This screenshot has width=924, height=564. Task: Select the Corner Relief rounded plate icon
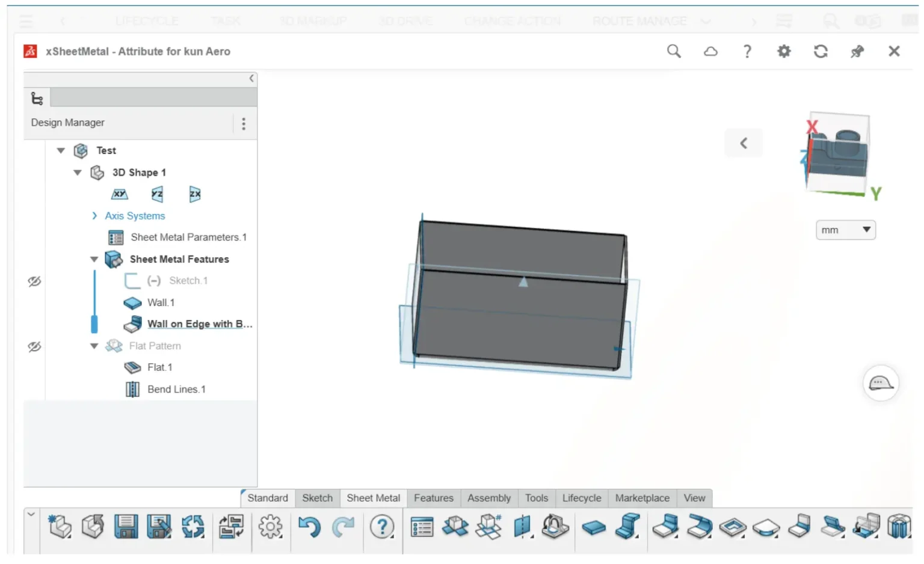[x=766, y=528]
